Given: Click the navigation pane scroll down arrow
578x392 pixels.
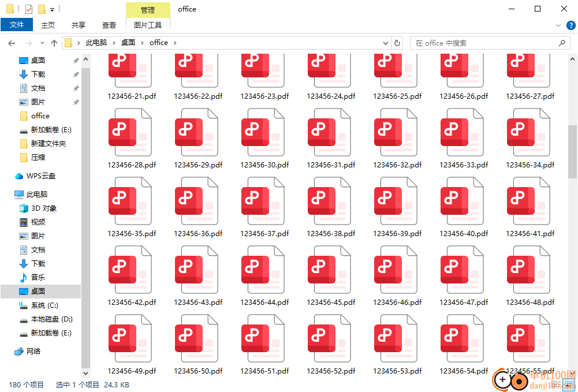Looking at the screenshot, I should point(85,373).
